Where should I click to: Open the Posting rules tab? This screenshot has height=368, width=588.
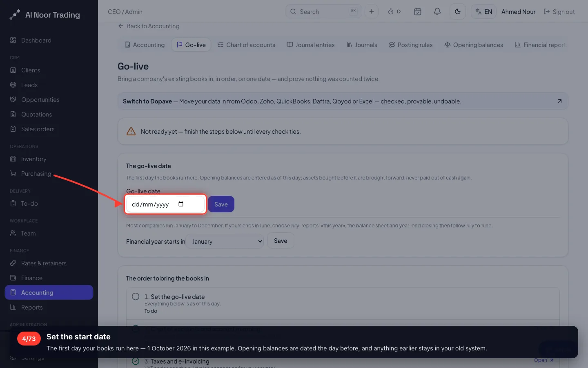tap(410, 45)
